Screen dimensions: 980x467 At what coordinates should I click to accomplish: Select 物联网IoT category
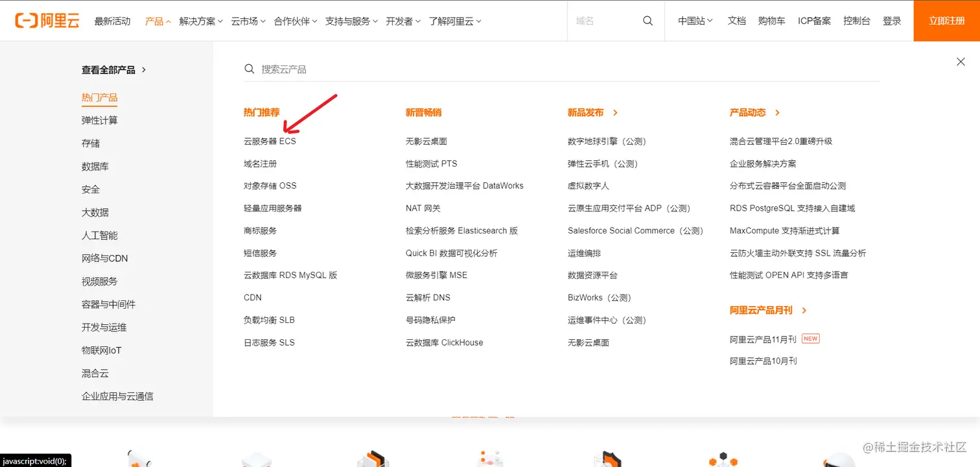tap(101, 350)
